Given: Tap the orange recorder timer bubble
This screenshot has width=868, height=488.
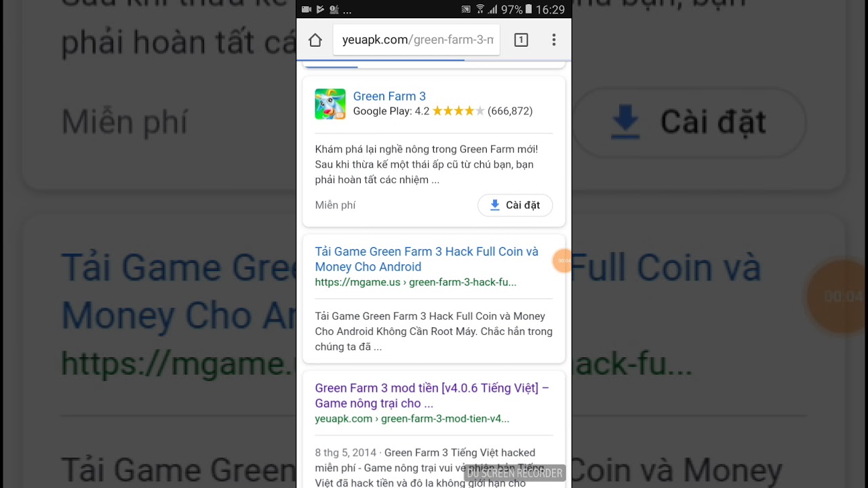Looking at the screenshot, I should pyautogui.click(x=563, y=260).
